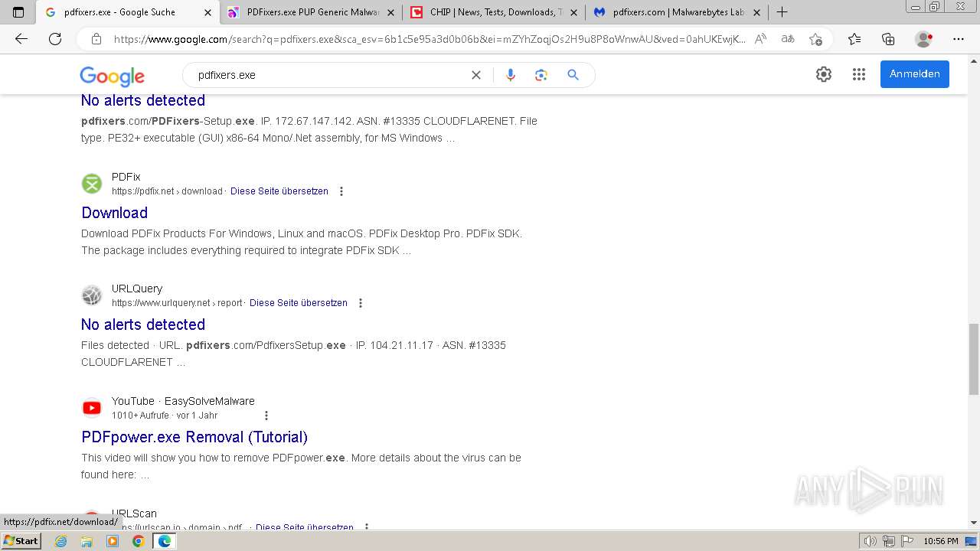Translate the PDFix result page
The height and width of the screenshot is (551, 980).
(x=279, y=191)
